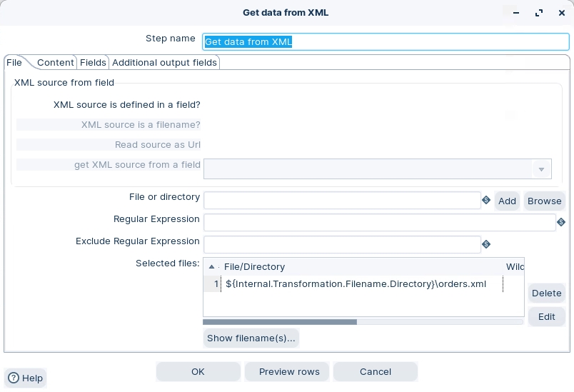
Task: Maximize the Get data from XML dialog
Action: point(540,12)
